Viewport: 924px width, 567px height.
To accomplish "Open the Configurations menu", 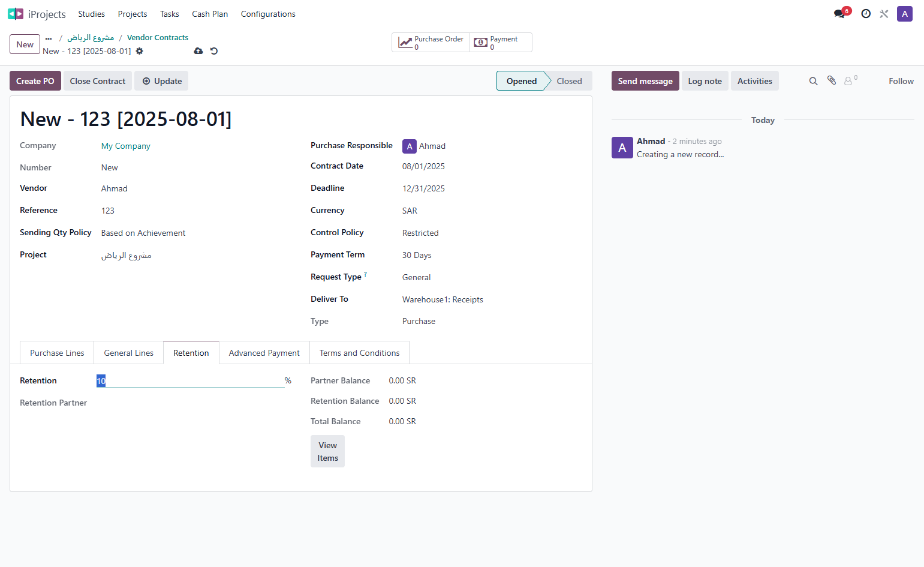I will (268, 14).
